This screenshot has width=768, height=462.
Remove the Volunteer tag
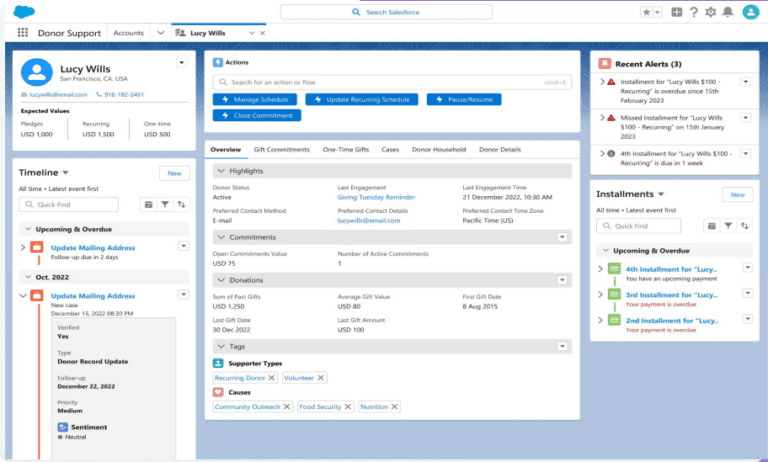coord(321,378)
